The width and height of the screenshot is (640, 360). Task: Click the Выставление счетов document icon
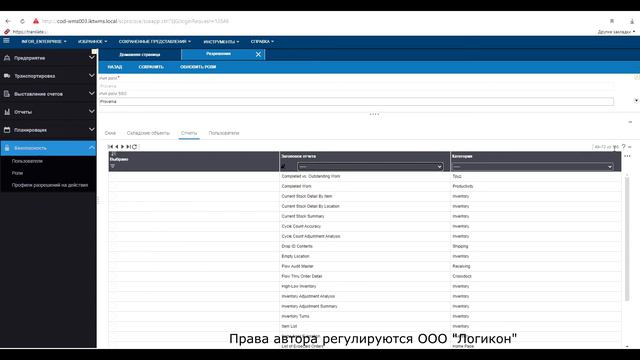tap(7, 94)
